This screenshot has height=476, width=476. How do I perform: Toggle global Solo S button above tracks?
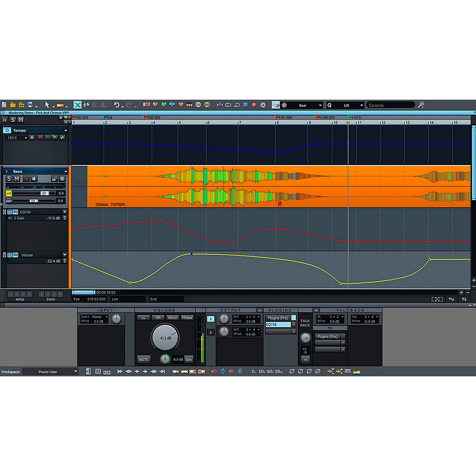pyautogui.click(x=13, y=120)
